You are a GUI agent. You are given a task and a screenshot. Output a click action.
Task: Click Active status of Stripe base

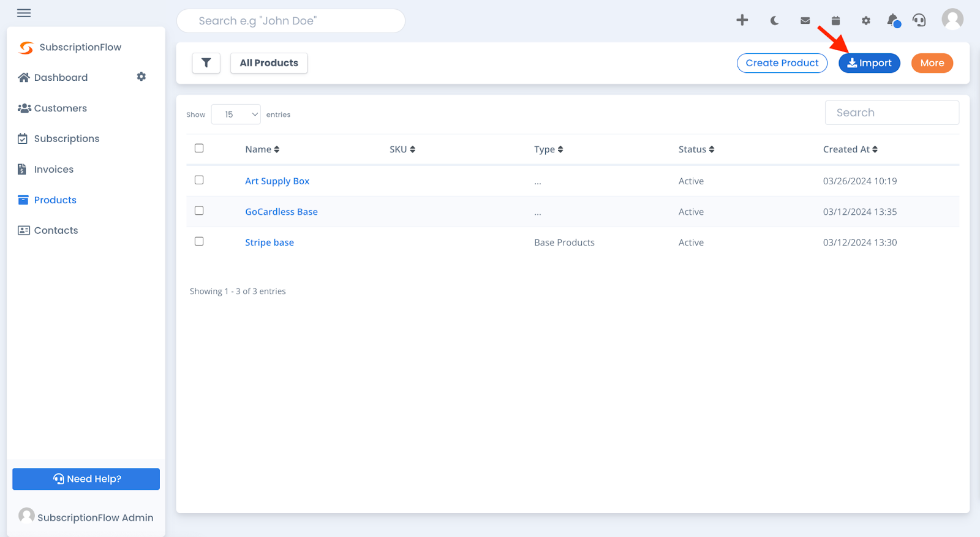691,242
